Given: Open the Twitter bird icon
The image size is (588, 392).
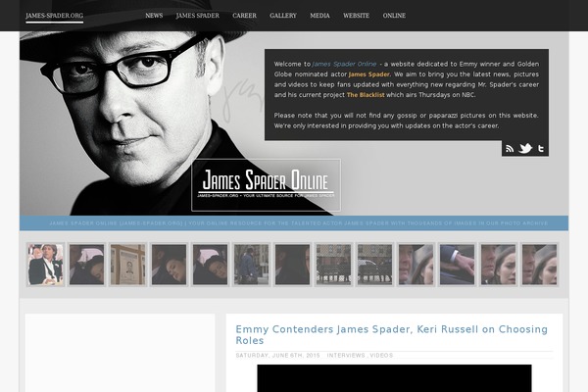Looking at the screenshot, I should pyautogui.click(x=525, y=149).
